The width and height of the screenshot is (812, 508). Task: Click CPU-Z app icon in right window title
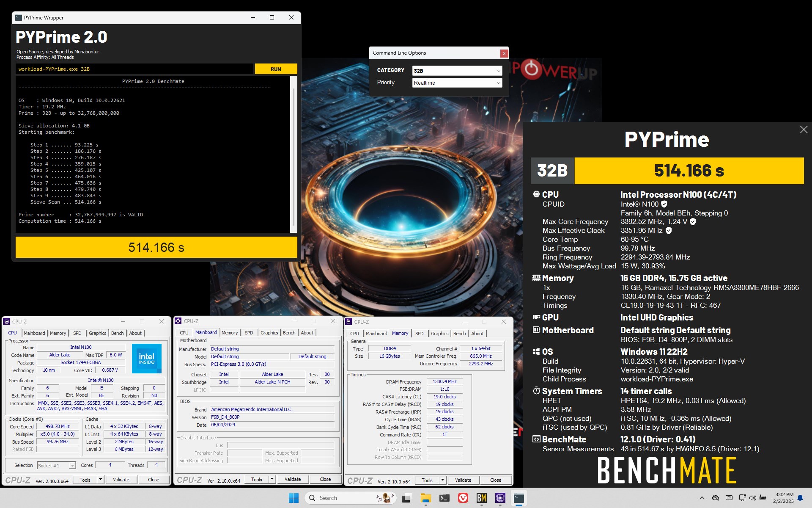pos(349,322)
